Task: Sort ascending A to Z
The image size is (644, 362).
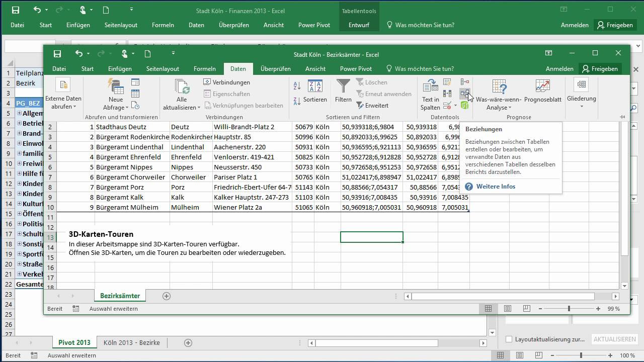Action: [x=297, y=86]
